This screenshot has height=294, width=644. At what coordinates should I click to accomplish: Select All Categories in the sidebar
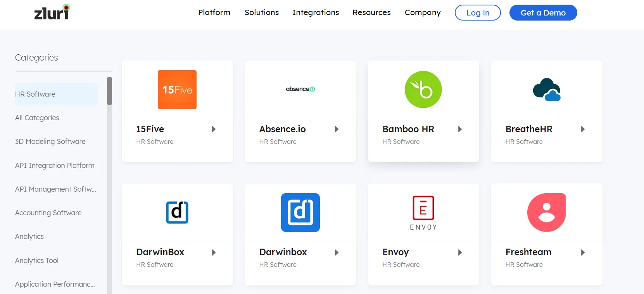point(37,118)
